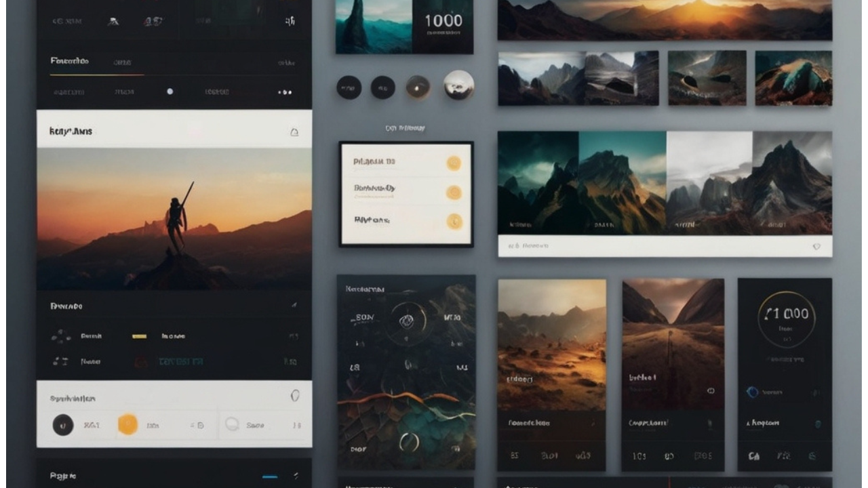Viewport: 868px width, 488px height.
Task: Toggle the bottom yellow circle in the cream card
Action: (454, 221)
